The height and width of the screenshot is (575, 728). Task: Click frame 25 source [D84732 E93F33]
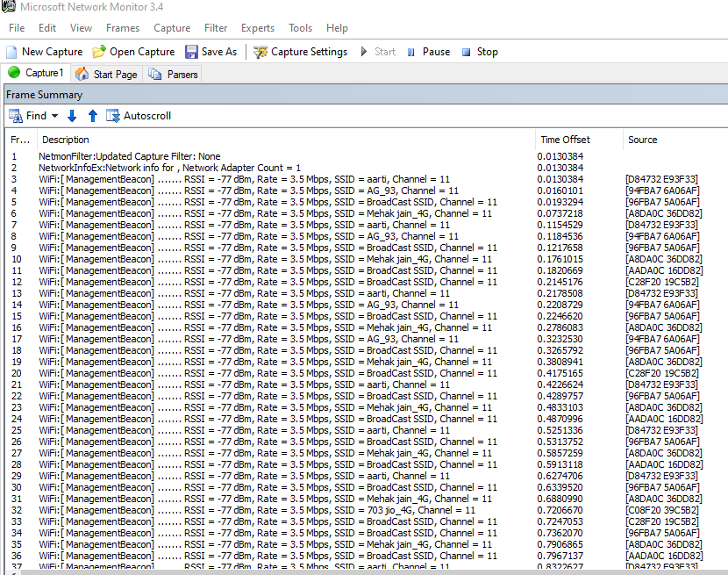[x=661, y=430]
